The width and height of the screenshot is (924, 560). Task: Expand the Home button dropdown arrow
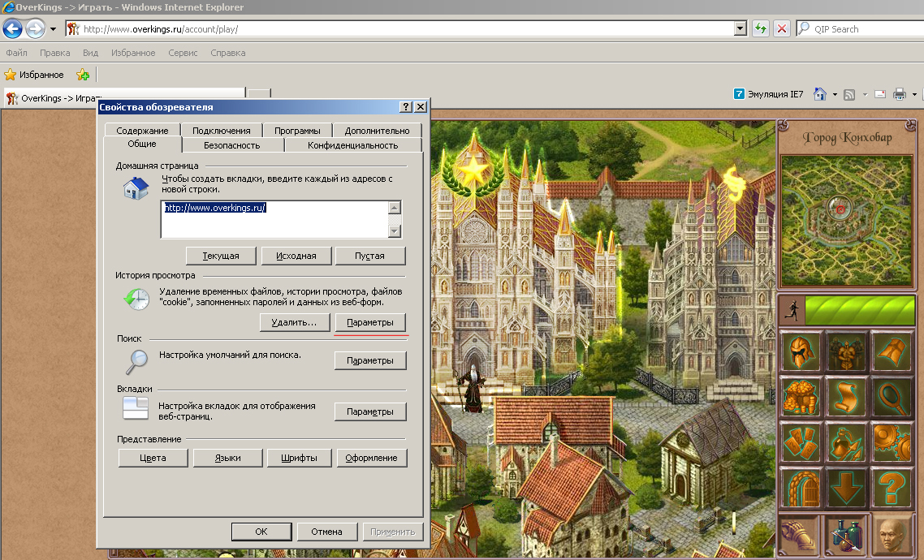click(x=835, y=94)
